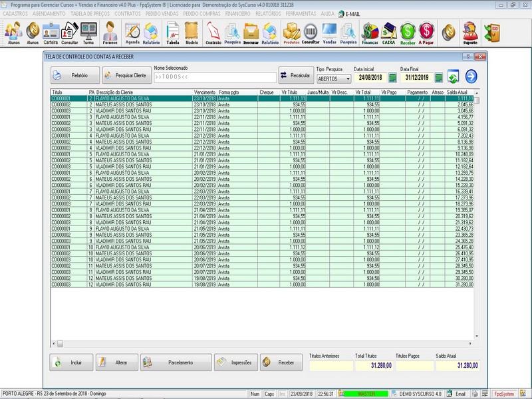Open the A Pagar toolbar icon
Image resolution: width=532 pixels, height=399 pixels.
click(426, 32)
